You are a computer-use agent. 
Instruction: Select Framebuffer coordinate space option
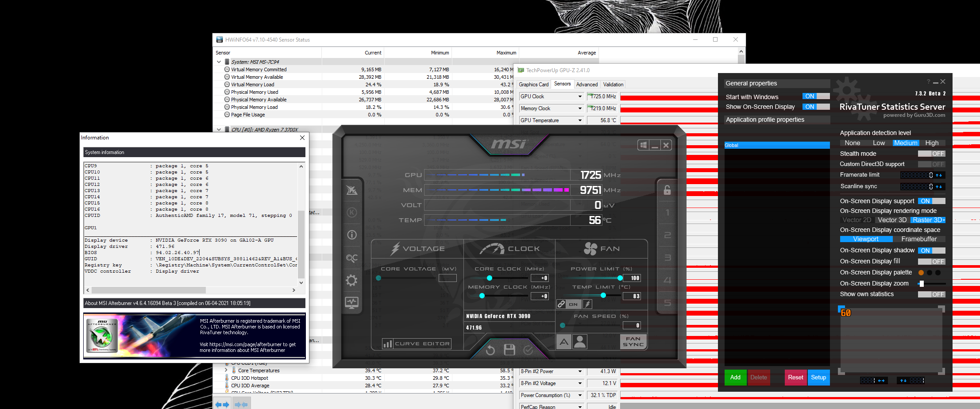coord(919,239)
